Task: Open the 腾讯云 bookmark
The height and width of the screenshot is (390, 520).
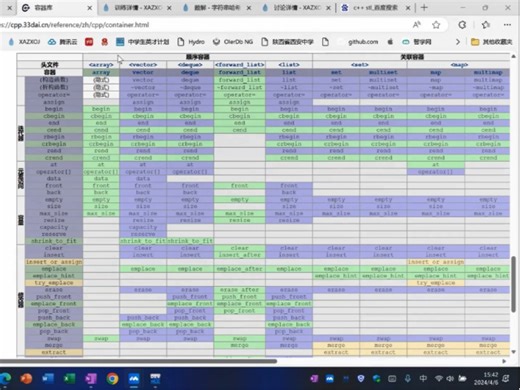Action: [x=63, y=42]
